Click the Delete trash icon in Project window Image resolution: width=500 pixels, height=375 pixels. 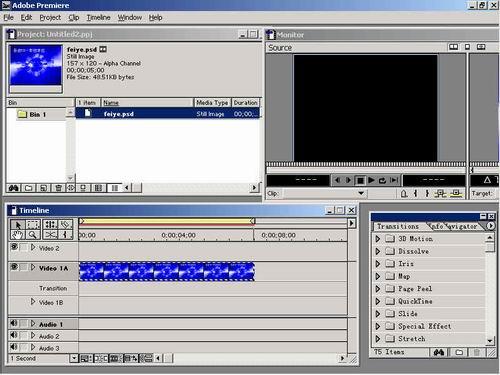tap(58, 188)
